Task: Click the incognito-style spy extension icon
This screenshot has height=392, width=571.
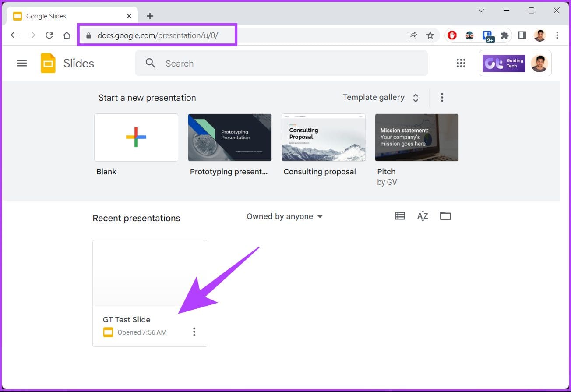Action: (469, 35)
